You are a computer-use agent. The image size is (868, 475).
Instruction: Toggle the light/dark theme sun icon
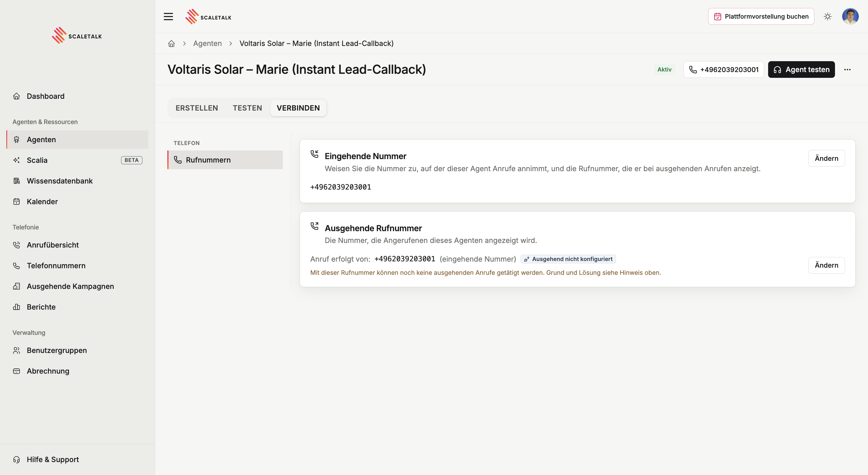[x=828, y=17]
